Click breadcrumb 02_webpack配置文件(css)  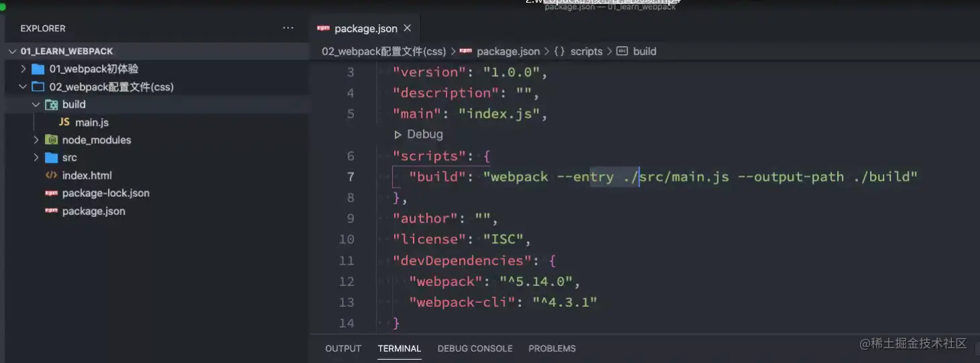click(384, 51)
